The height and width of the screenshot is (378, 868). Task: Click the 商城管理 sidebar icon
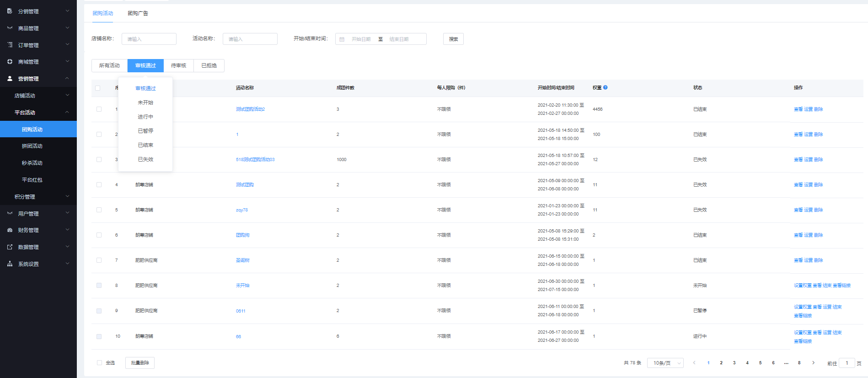10,61
